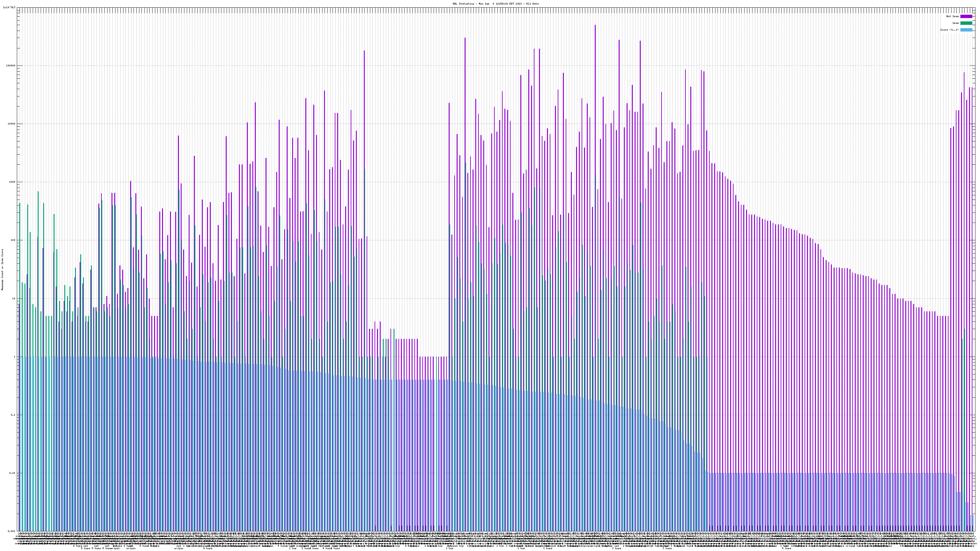
Task: Click the 10000 y-axis tick label
Action: click(12, 124)
